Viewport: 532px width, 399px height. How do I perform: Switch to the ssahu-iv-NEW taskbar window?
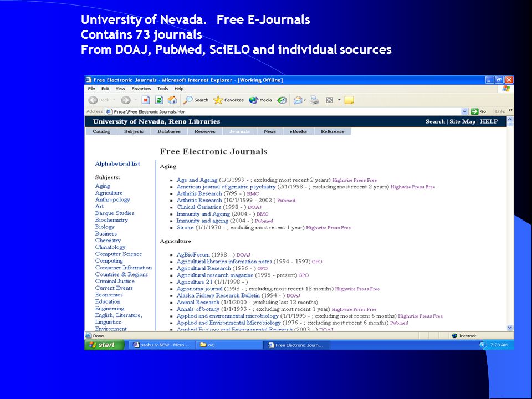(x=162, y=345)
